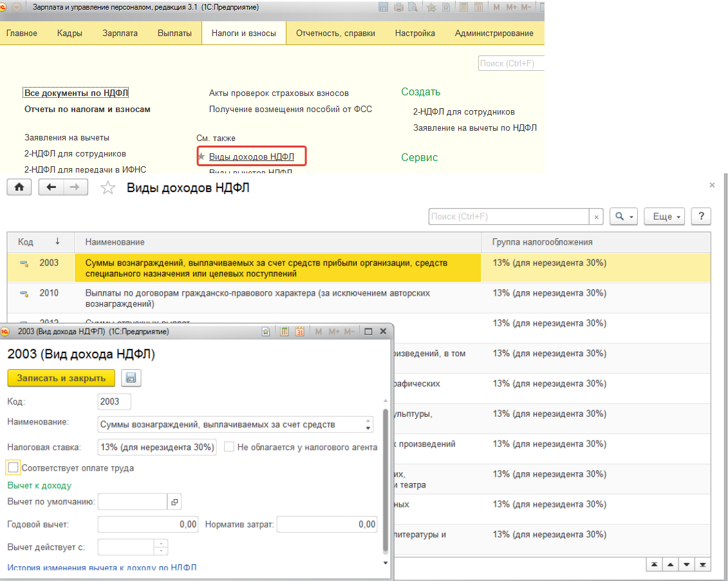Image resolution: width=728 pixels, height=581 pixels.
Task: Open the calculator icon in the main title bar
Action: 463,7
